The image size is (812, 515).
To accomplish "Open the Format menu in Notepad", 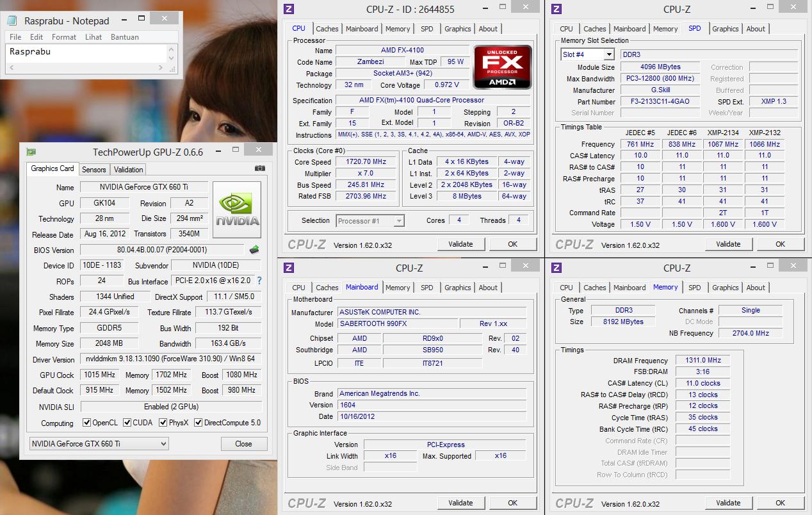I will click(64, 37).
